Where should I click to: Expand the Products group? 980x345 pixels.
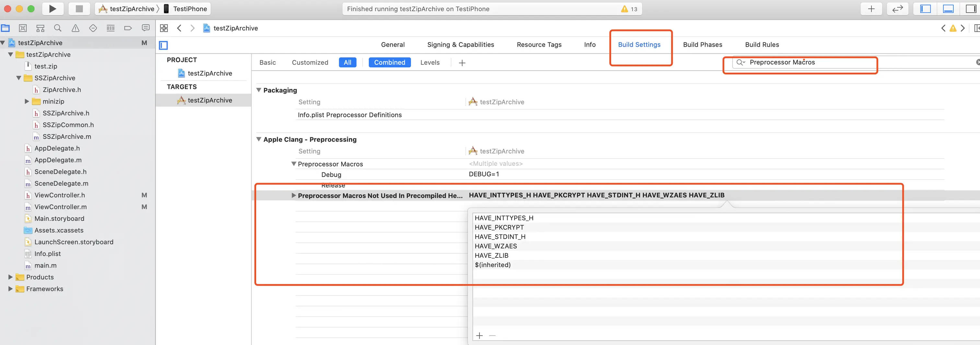click(x=10, y=277)
